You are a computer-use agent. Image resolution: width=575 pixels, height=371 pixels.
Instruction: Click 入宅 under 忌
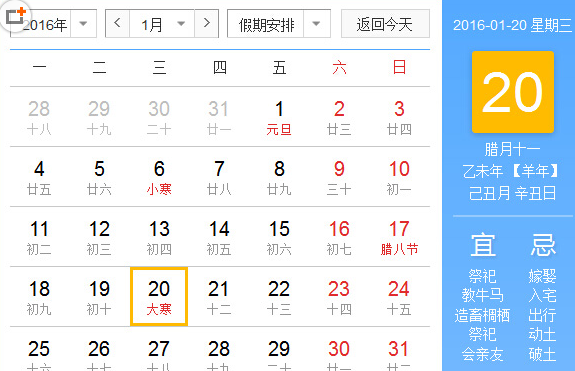coord(543,295)
